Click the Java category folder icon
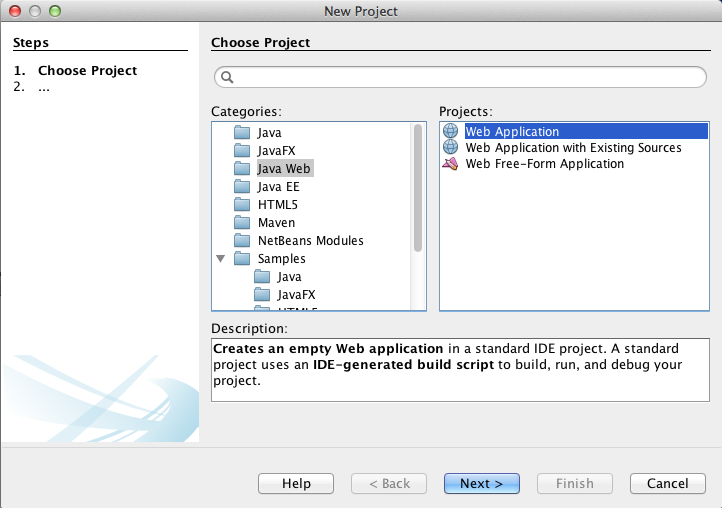The image size is (722, 508). [242, 133]
